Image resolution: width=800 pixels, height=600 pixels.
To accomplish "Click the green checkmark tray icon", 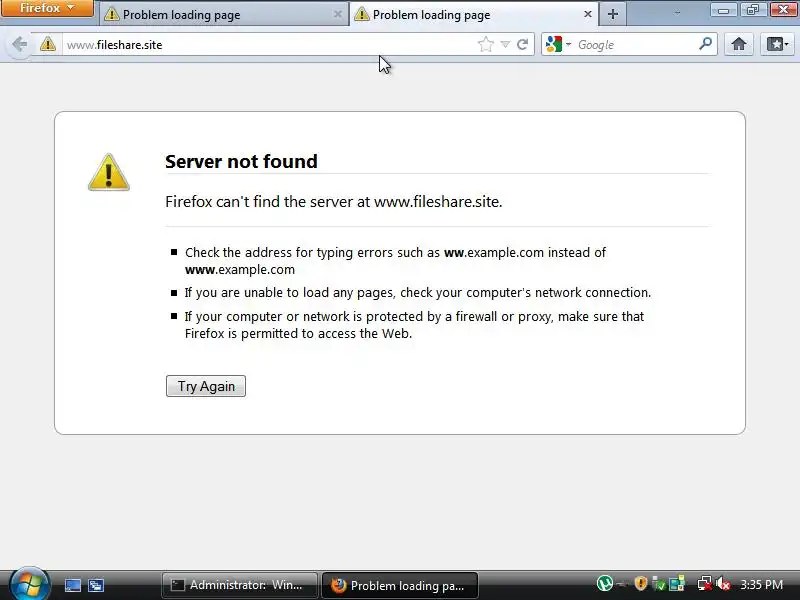I will [659, 584].
